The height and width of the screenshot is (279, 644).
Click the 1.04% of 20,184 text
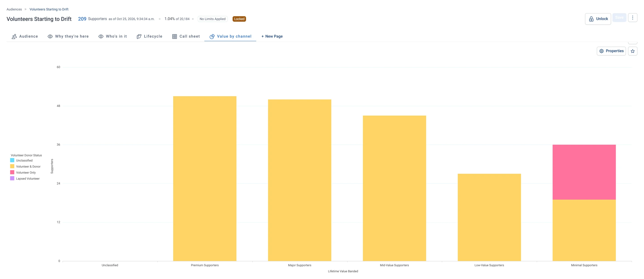point(177,19)
